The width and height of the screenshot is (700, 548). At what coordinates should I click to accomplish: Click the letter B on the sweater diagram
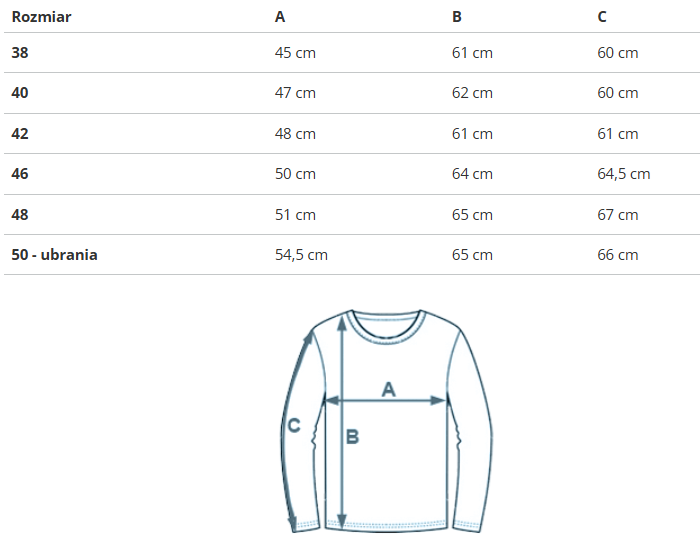pos(352,436)
